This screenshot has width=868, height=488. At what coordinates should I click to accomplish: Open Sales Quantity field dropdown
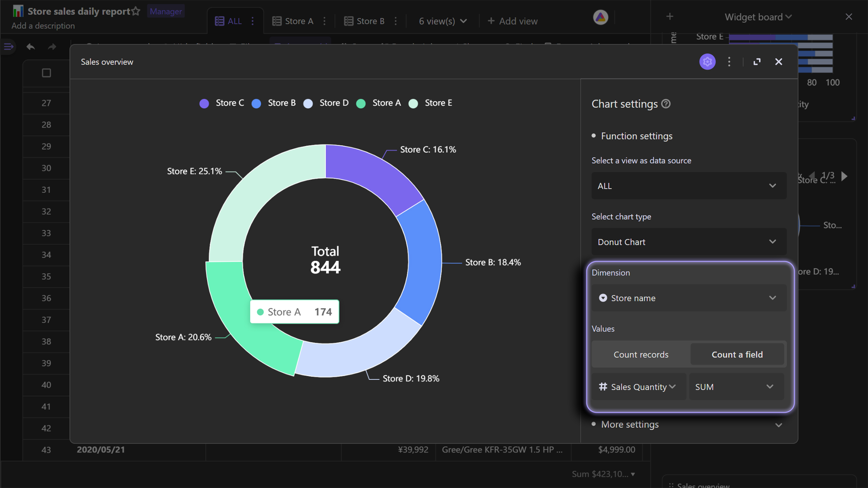(639, 387)
